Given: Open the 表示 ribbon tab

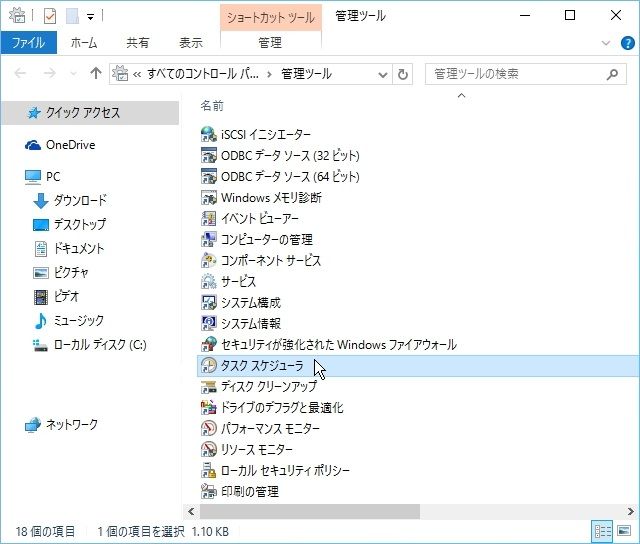Looking at the screenshot, I should (191, 43).
